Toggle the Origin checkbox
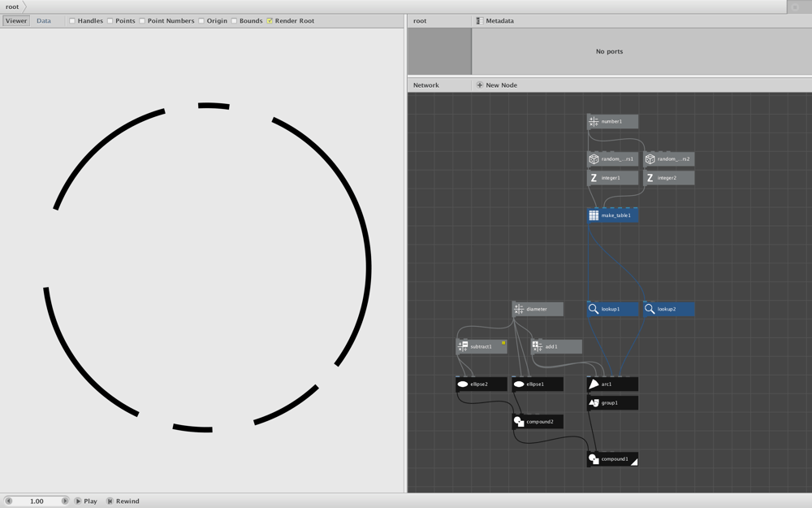 click(x=201, y=21)
